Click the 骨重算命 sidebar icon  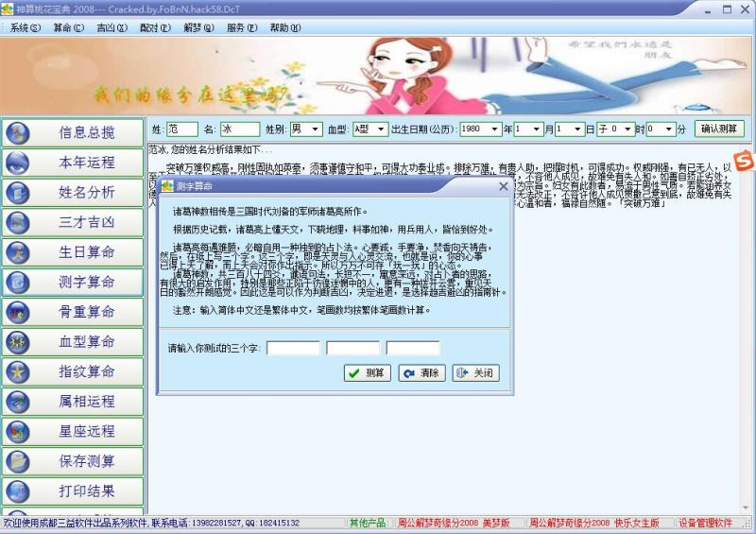(x=18, y=313)
